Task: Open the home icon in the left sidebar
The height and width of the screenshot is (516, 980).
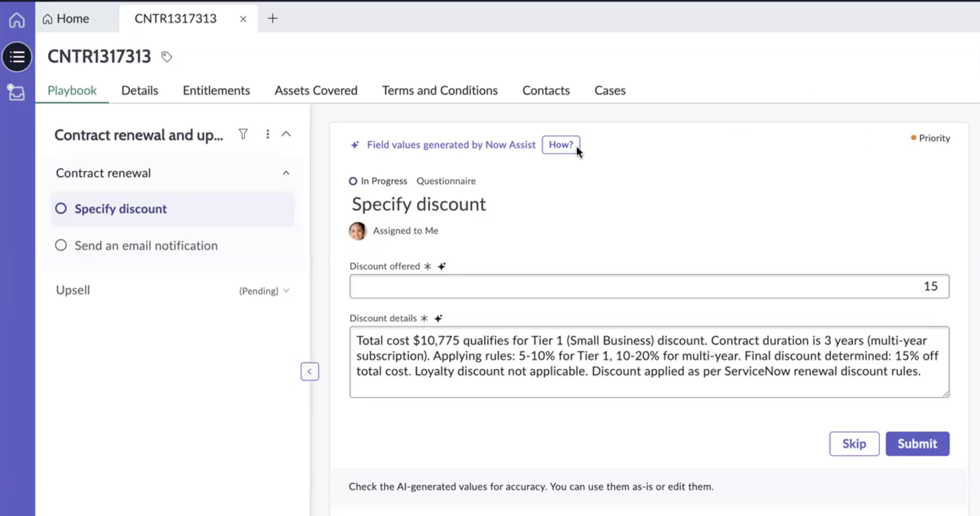Action: (x=17, y=20)
